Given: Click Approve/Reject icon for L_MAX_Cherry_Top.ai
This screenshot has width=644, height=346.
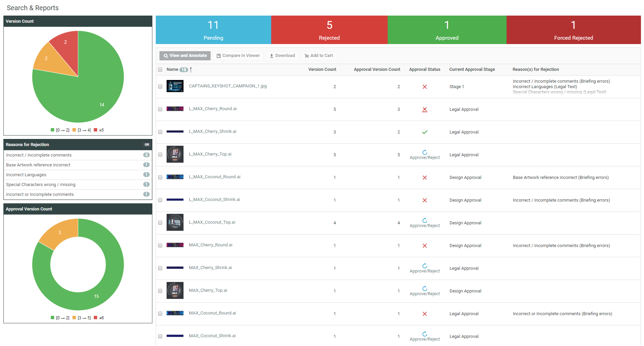Looking at the screenshot, I should [x=425, y=153].
